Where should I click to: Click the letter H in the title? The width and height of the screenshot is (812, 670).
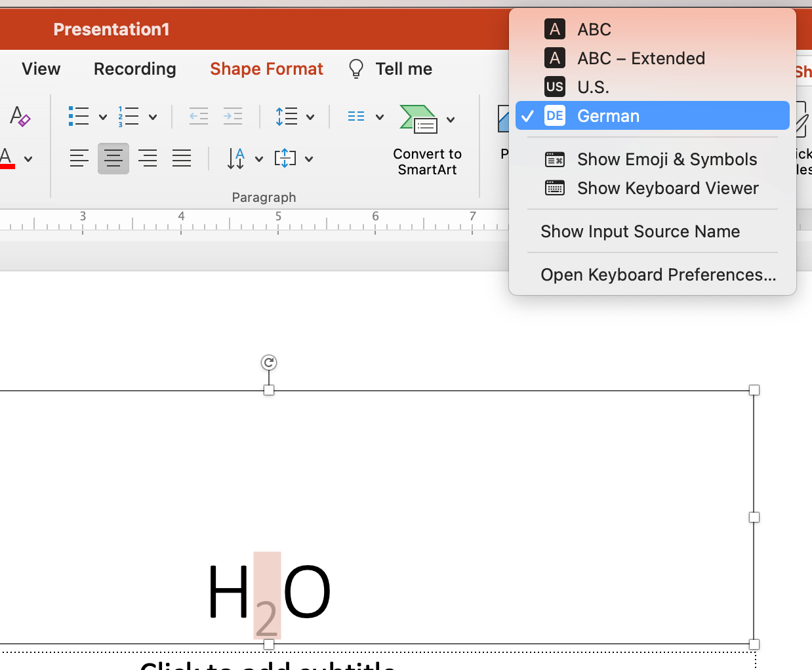tap(228, 592)
